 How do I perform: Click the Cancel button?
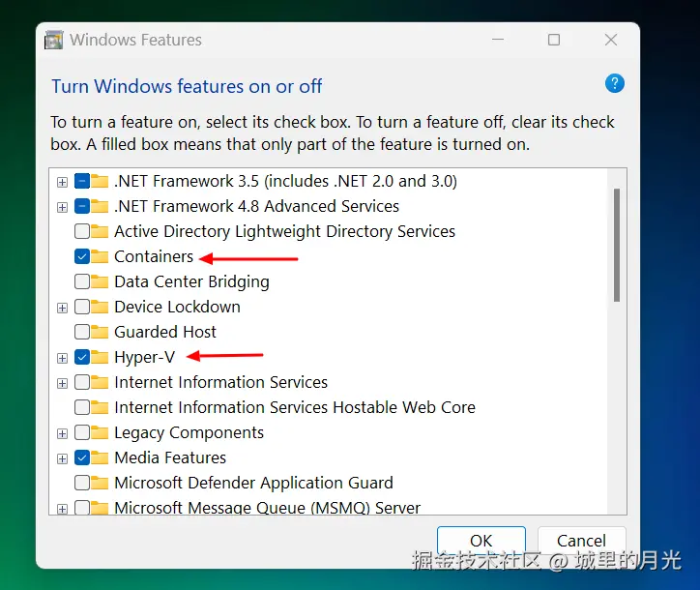[582, 541]
